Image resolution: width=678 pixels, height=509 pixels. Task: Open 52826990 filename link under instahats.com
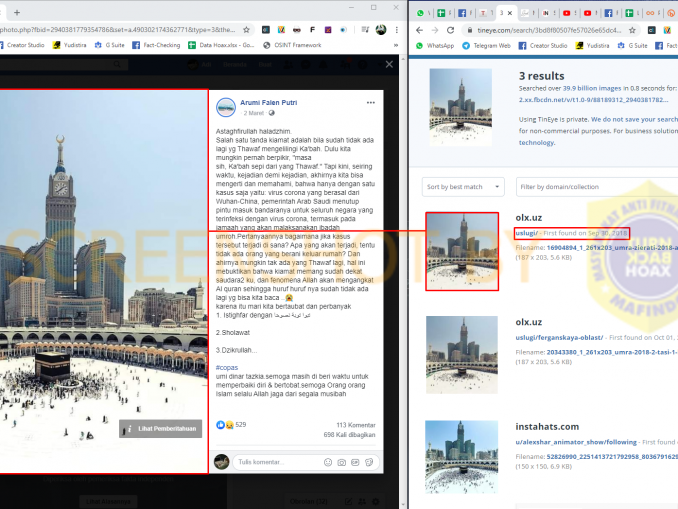pos(611,457)
